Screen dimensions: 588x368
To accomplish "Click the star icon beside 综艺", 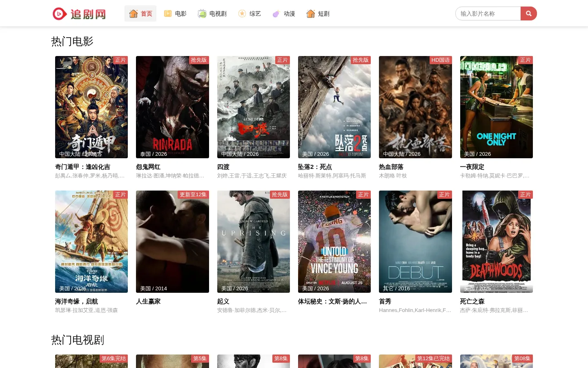I will [x=242, y=13].
